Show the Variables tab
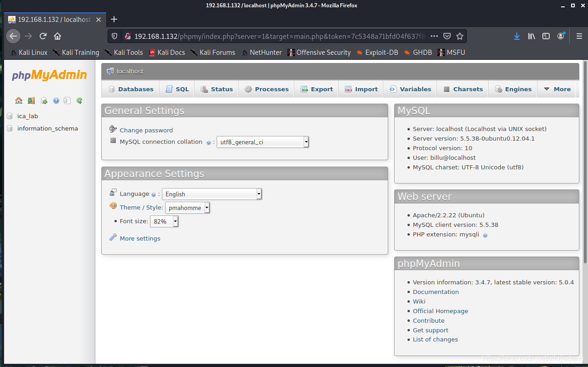This screenshot has width=588, height=367. click(x=410, y=89)
